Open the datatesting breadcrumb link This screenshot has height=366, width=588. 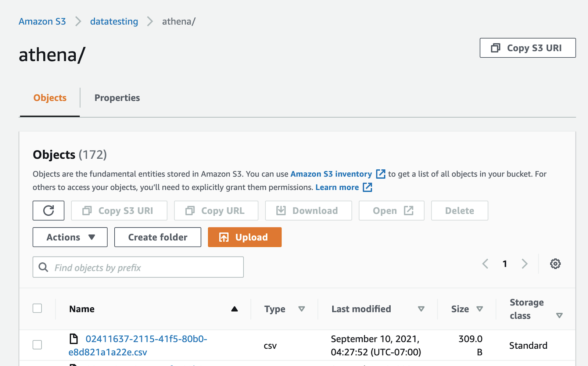(114, 22)
